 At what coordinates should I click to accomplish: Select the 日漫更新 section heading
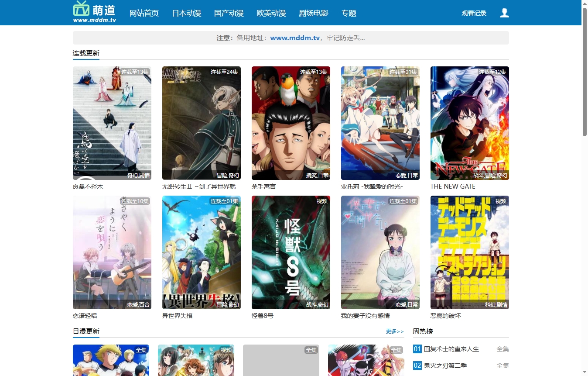86,331
